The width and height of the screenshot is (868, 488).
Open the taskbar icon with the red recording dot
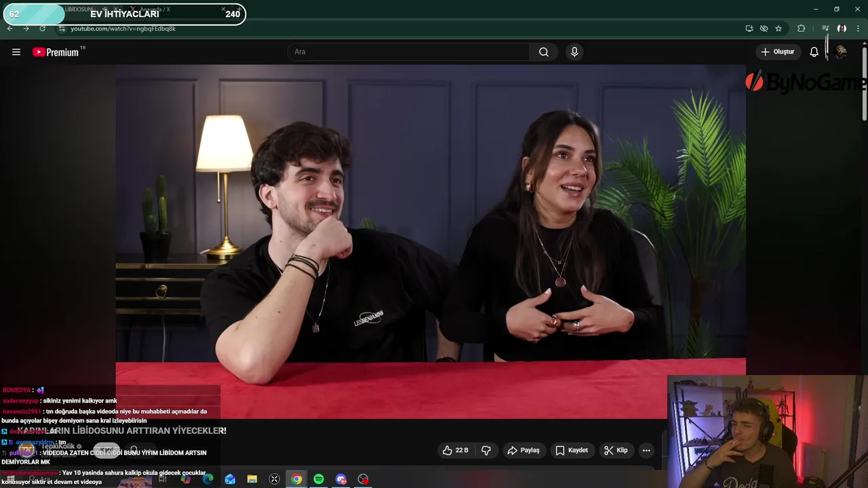[363, 479]
